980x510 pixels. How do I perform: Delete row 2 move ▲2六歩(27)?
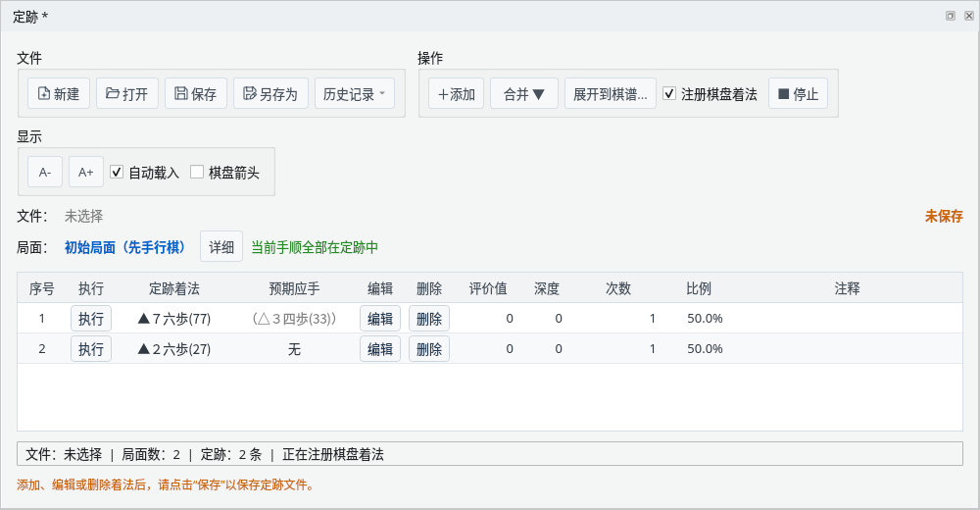(x=429, y=348)
